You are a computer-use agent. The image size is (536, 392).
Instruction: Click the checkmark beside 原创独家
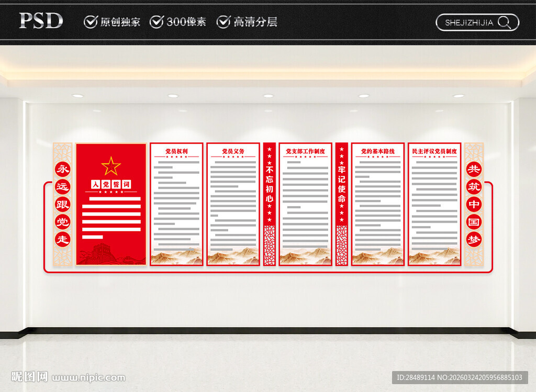pyautogui.click(x=91, y=22)
